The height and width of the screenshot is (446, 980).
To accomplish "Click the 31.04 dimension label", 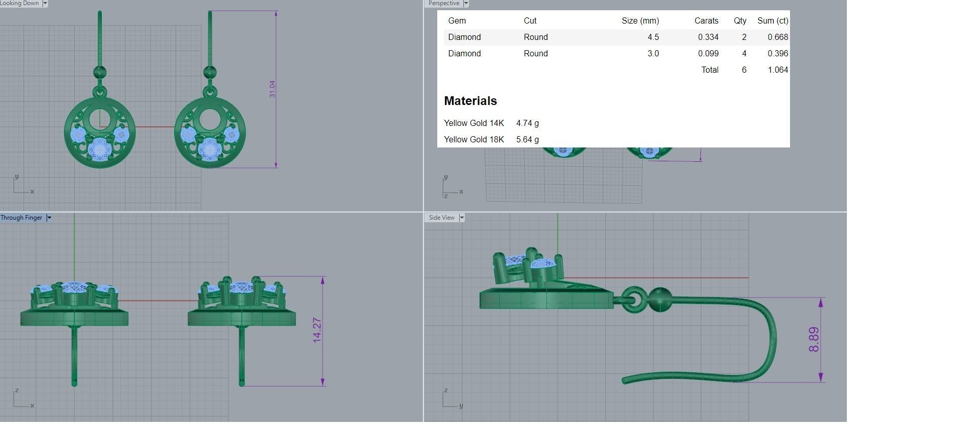I will pos(272,89).
